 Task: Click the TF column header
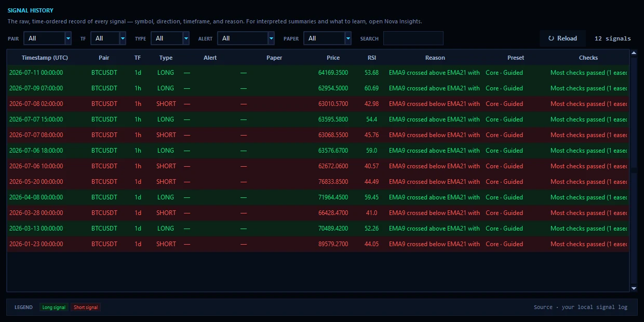point(138,58)
